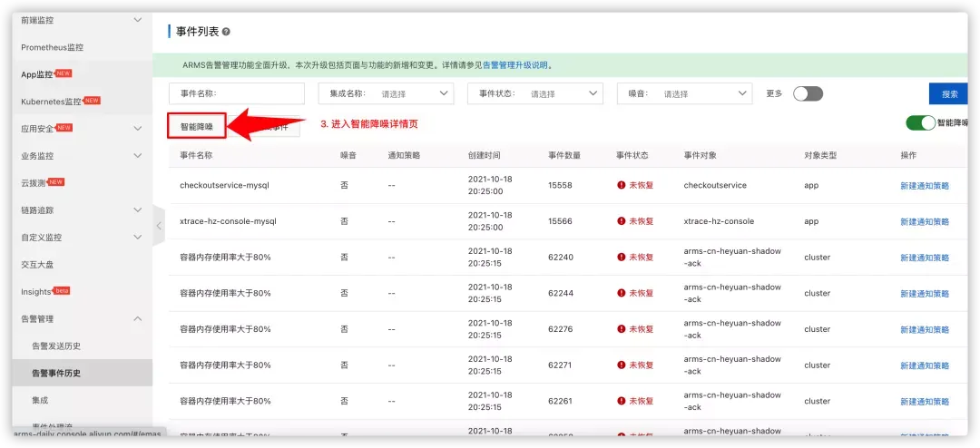Click the 通知策略 column header

[x=404, y=155]
